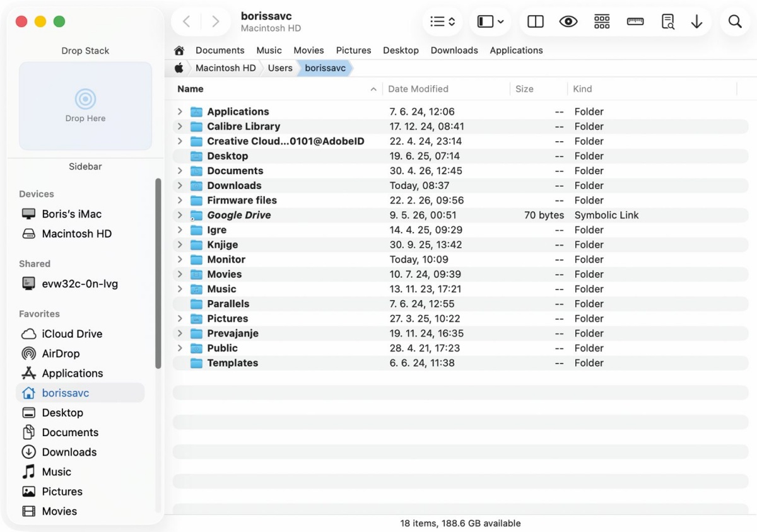Viewport: 757px width, 532px height.
Task: Toggle the eye preview icon
Action: [568, 22]
